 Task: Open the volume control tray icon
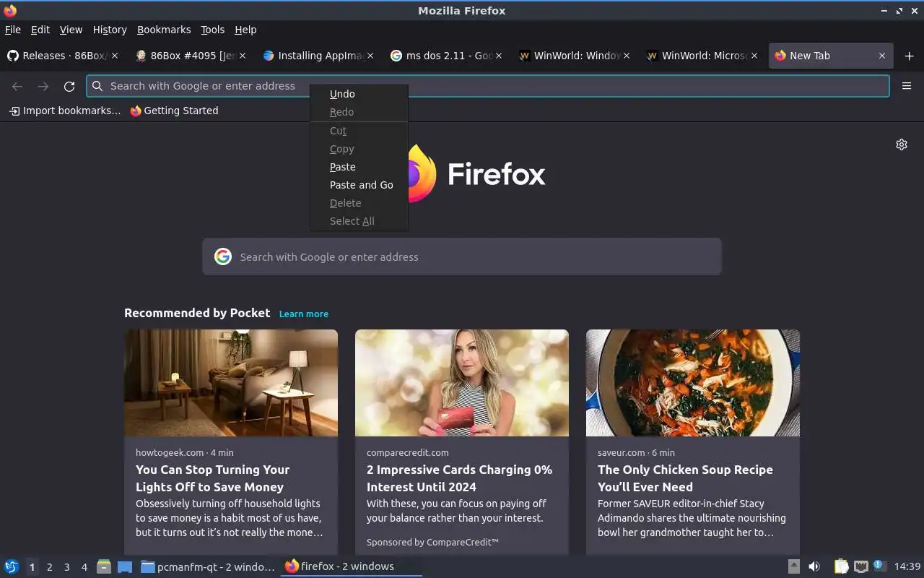[x=814, y=566]
